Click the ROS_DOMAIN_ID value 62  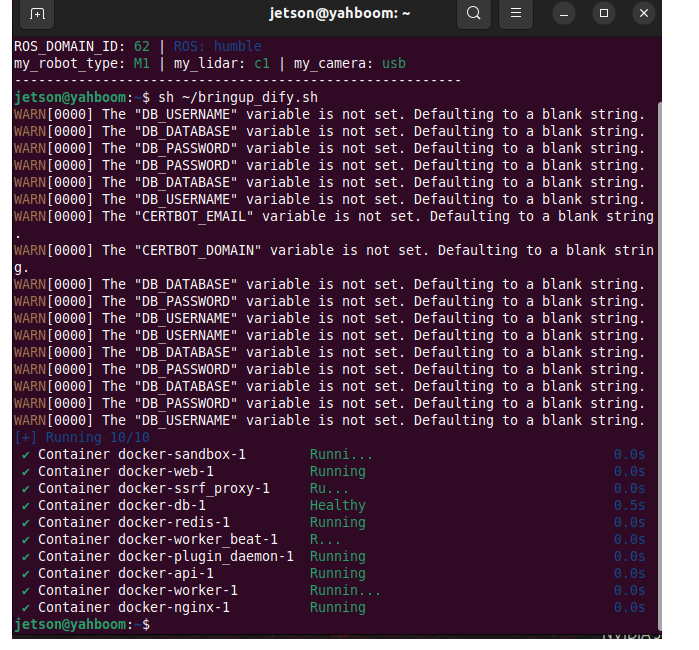tap(142, 46)
